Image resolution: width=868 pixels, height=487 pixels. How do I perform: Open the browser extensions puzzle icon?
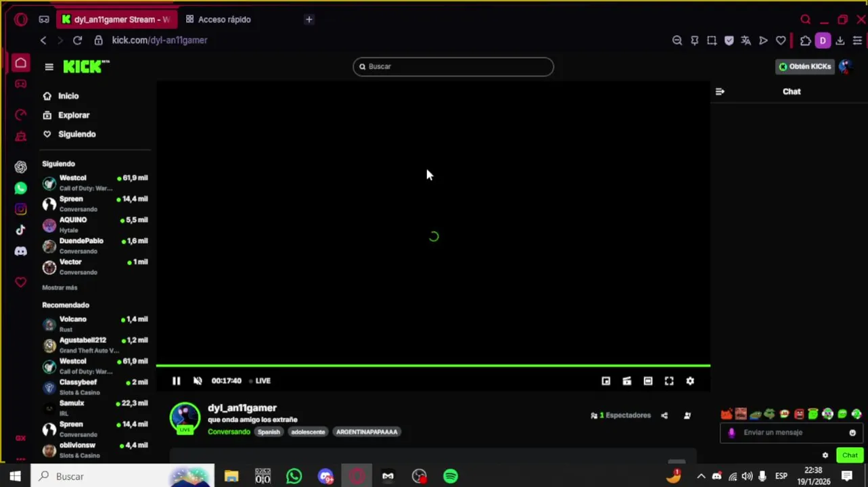tap(805, 41)
